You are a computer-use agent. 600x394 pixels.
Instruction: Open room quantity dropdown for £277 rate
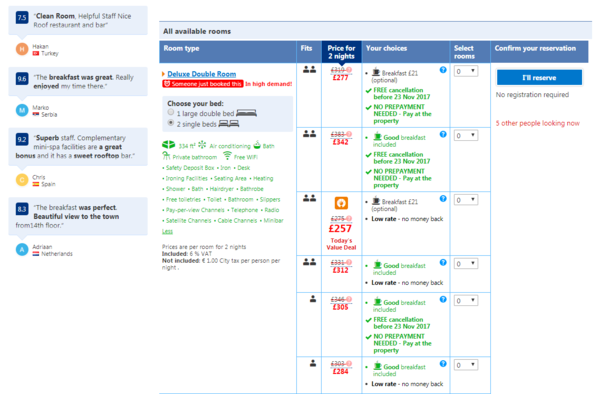click(x=466, y=71)
